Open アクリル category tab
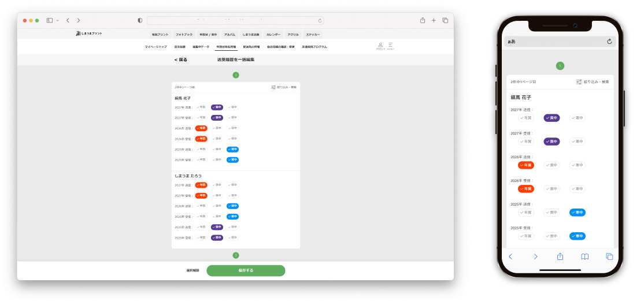This screenshot has height=301, width=644. click(x=293, y=35)
